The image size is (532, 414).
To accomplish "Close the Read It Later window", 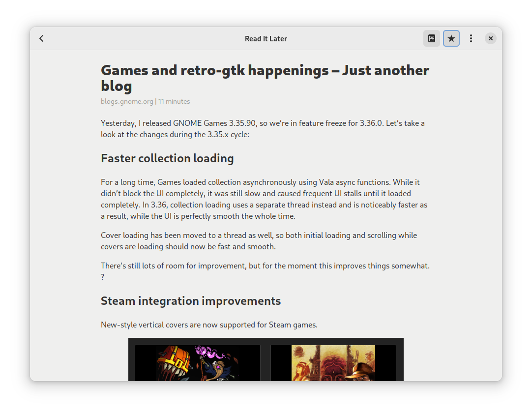I will (490, 38).
